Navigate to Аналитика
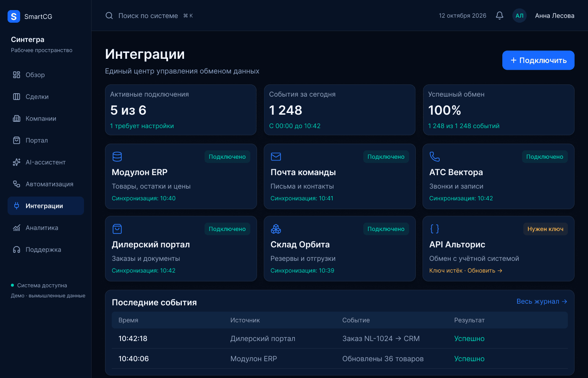This screenshot has height=378, width=588. pos(46,228)
